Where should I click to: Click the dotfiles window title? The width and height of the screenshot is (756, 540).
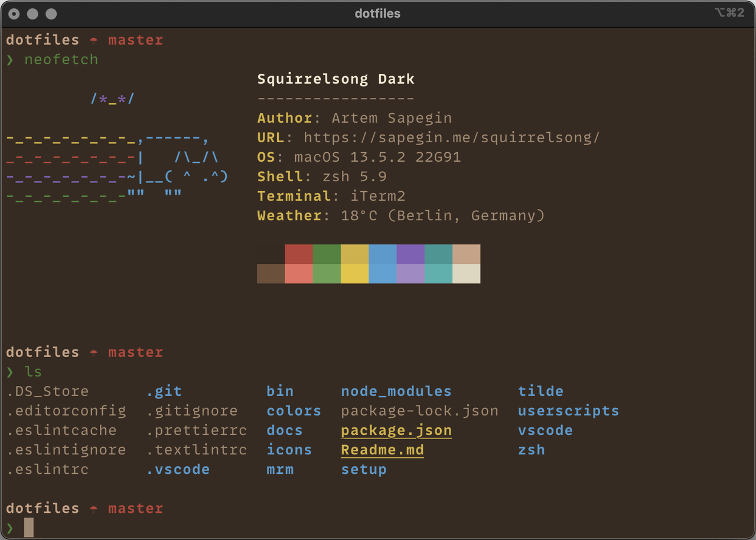coord(377,13)
